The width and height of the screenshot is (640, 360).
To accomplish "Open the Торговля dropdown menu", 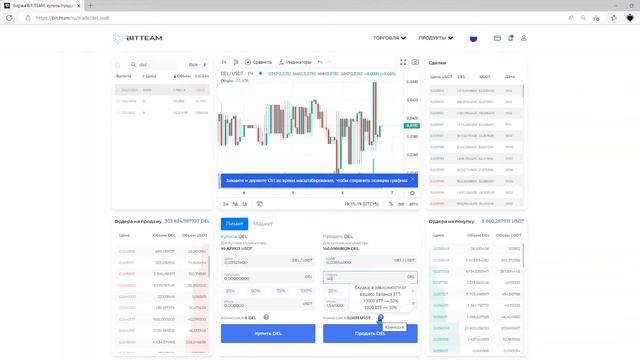I will click(389, 38).
